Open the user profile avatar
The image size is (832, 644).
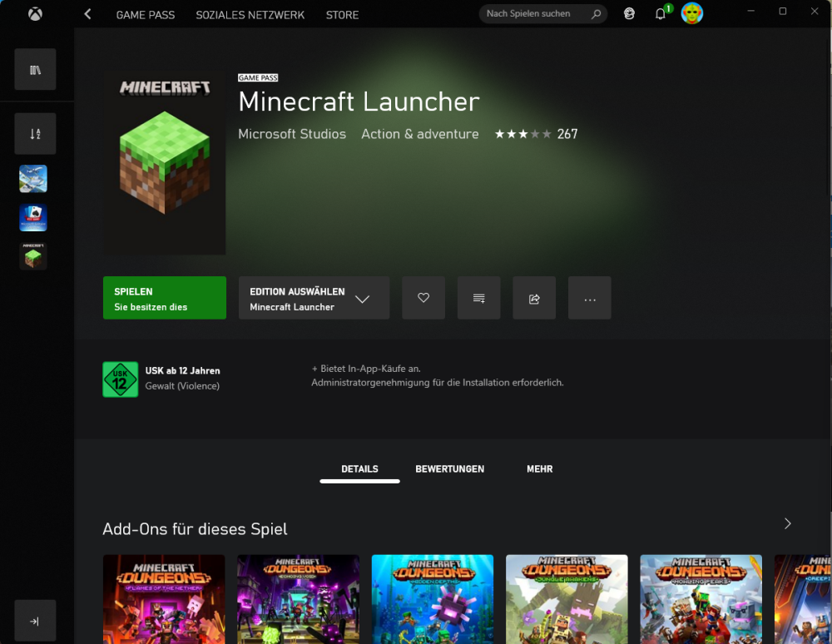pos(692,13)
